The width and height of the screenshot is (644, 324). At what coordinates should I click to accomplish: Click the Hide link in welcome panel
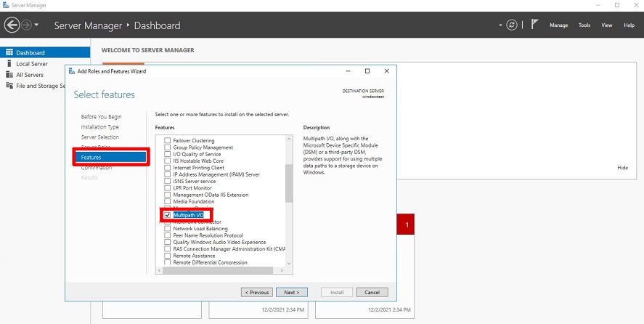coord(622,168)
